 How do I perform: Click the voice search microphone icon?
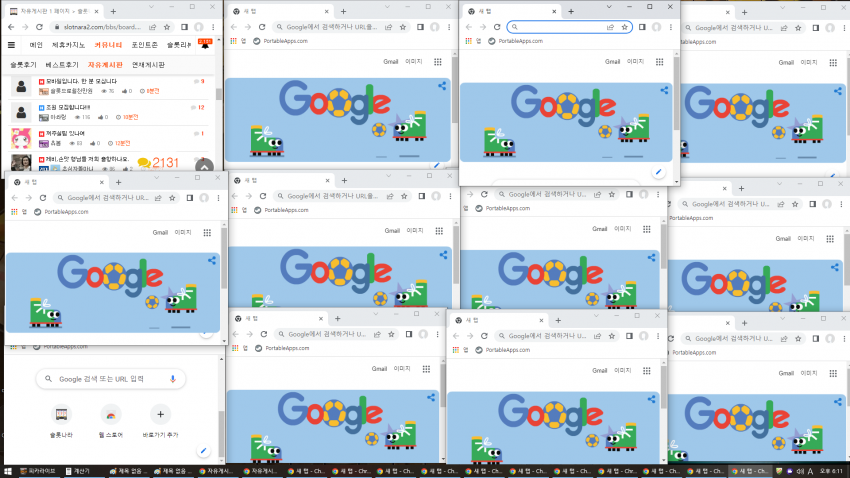[x=173, y=379]
